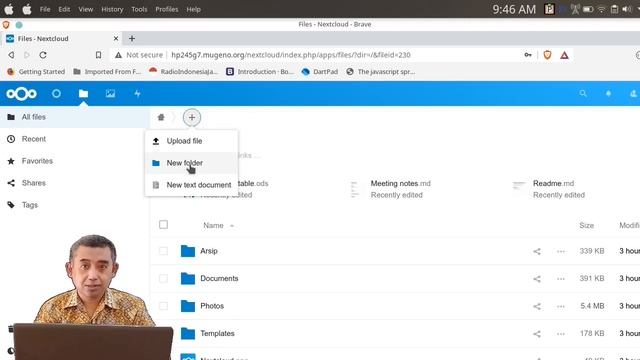This screenshot has height=360, width=640.
Task: Open the Nextcloud logo home link
Action: (21, 94)
